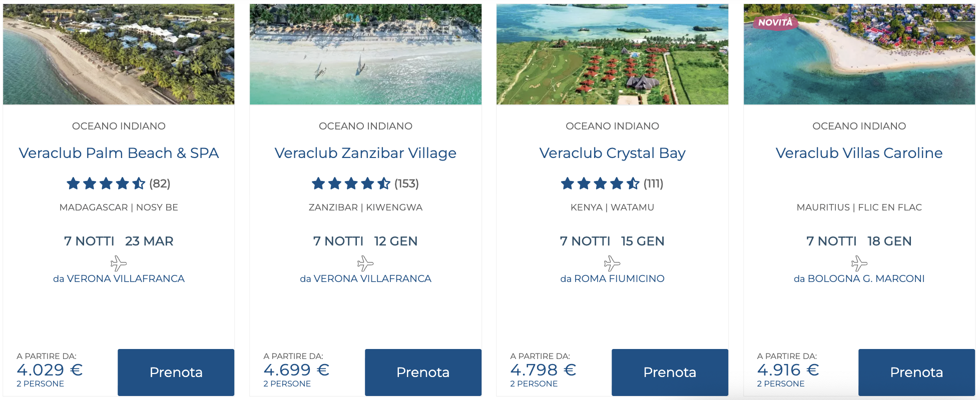The width and height of the screenshot is (980, 400).
Task: Click da BOLOGNA G. MARCONI departure text
Action: [859, 278]
